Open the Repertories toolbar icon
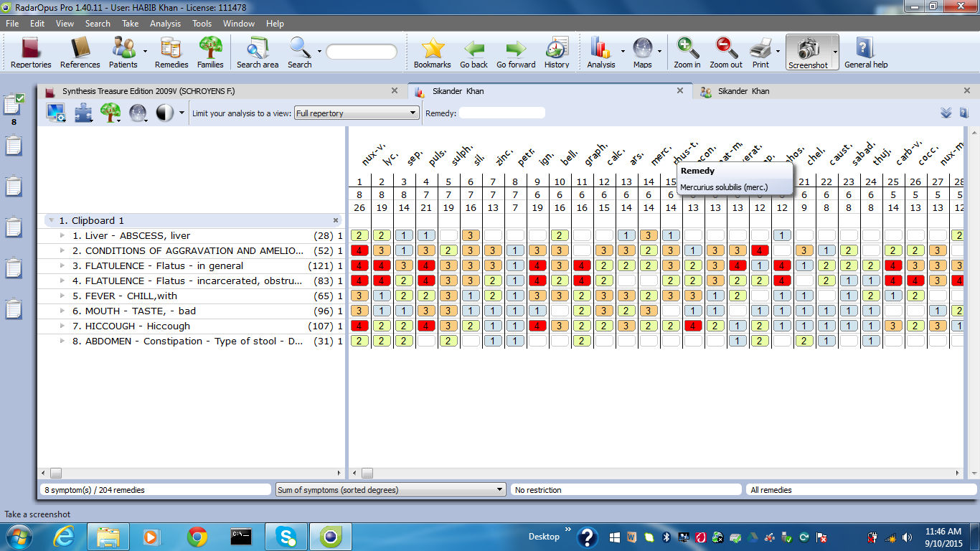This screenshot has height=551, width=980. pyautogui.click(x=30, y=49)
